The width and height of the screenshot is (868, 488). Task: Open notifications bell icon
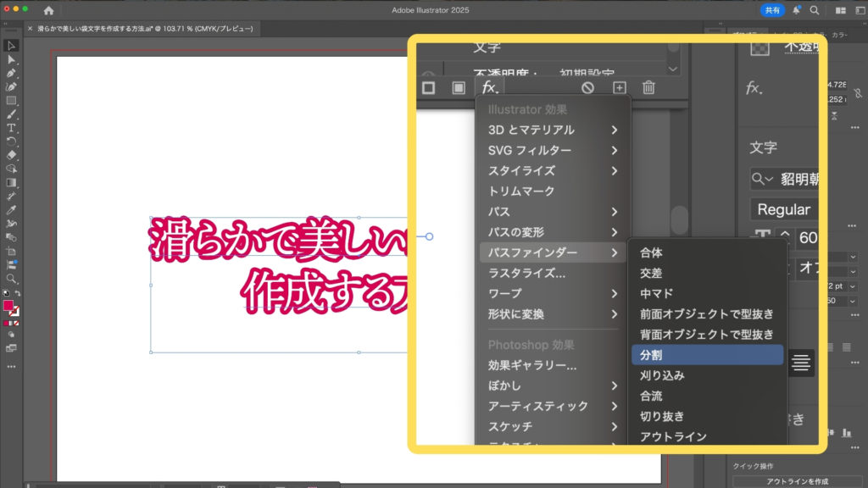[796, 10]
